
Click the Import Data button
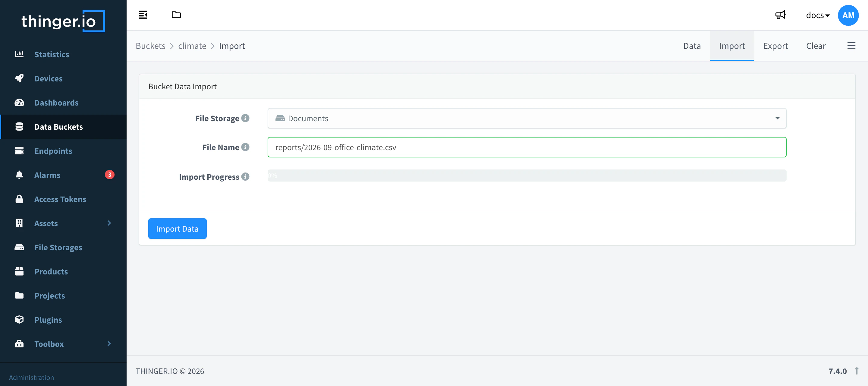(x=177, y=229)
